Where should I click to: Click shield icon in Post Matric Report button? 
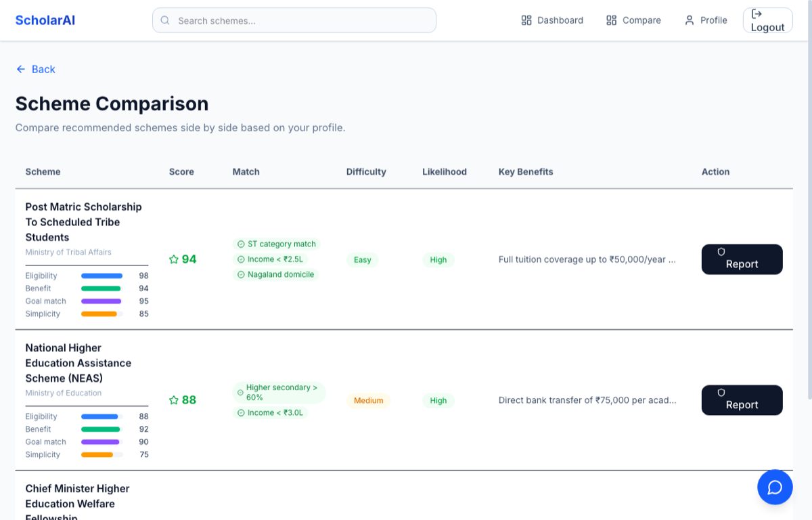721,252
